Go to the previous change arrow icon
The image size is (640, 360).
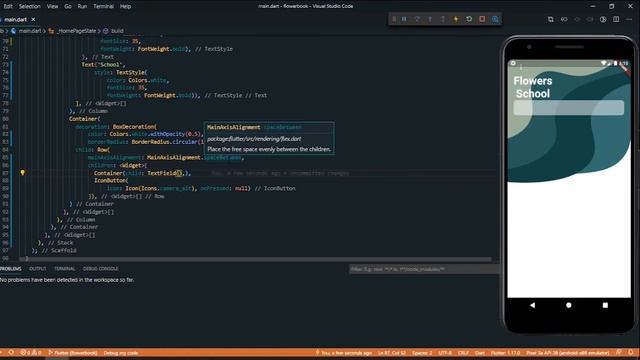(x=577, y=19)
